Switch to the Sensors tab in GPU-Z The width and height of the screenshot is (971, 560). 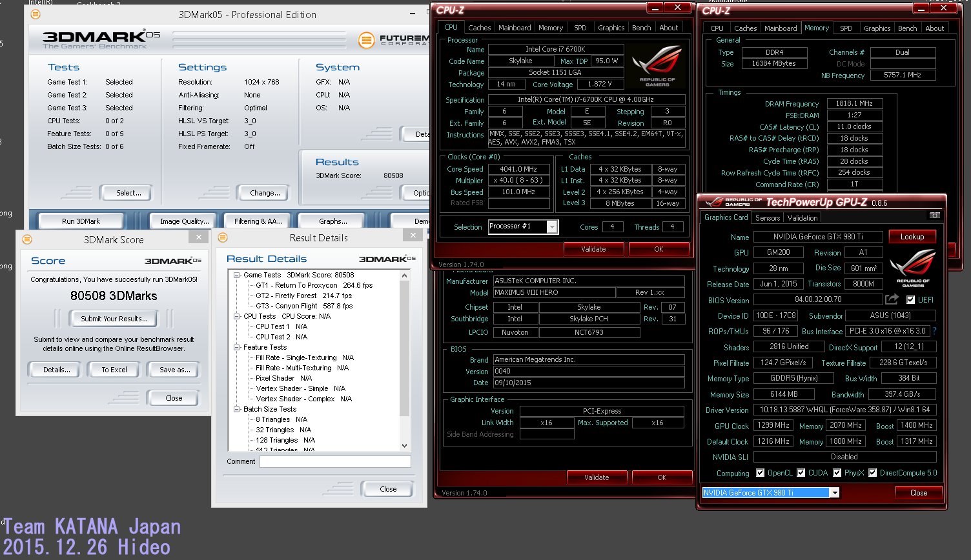768,218
